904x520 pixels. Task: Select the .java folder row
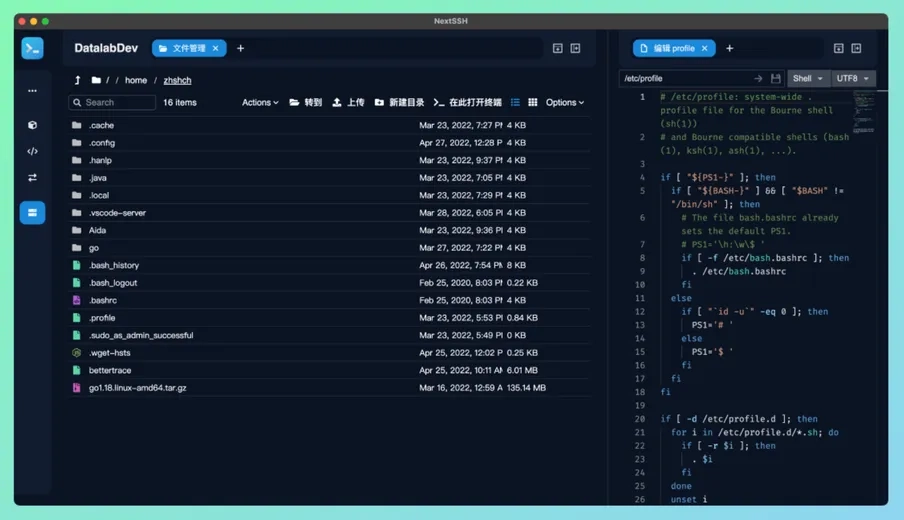[330, 178]
